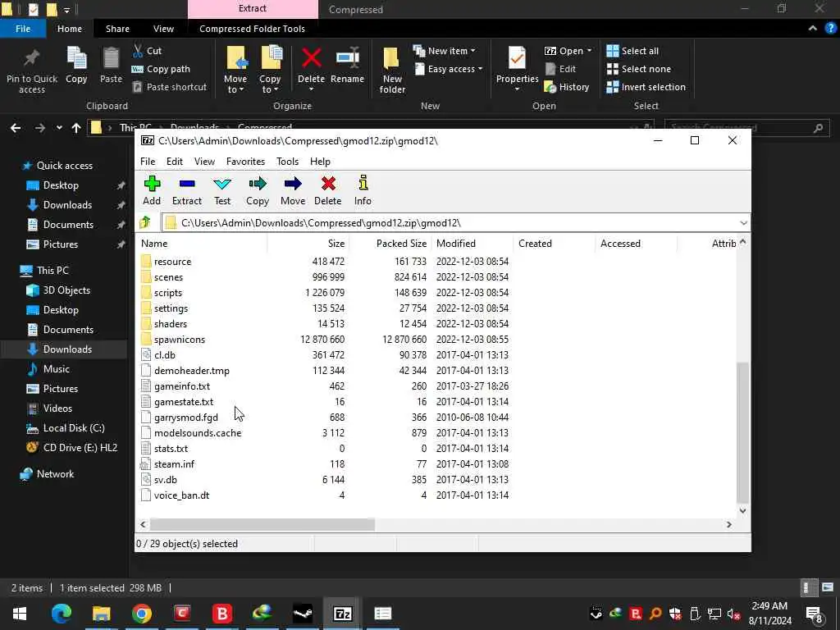Open Google Chrome from the taskbar
Viewport: 840px width, 630px height.
[x=141, y=614]
